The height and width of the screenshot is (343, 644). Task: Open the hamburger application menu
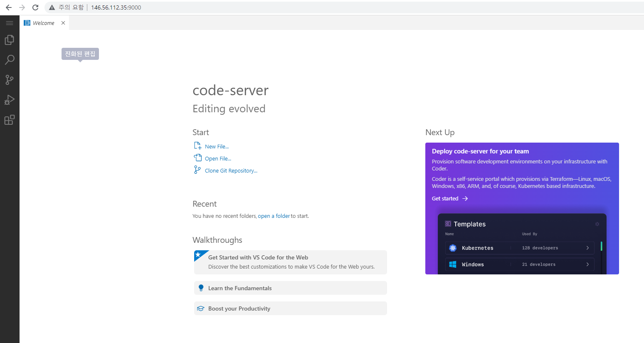(x=10, y=23)
